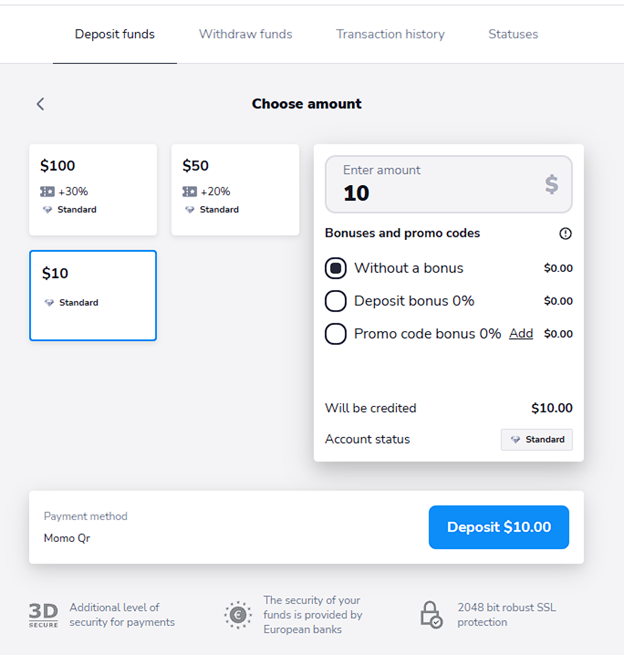Open bonuses and promo codes info icon
This screenshot has width=624, height=655.
pyautogui.click(x=565, y=234)
